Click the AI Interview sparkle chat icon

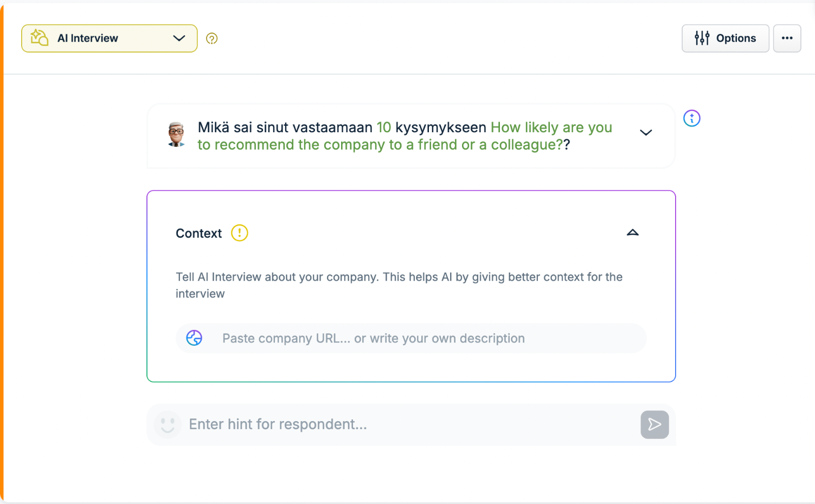pyautogui.click(x=40, y=38)
